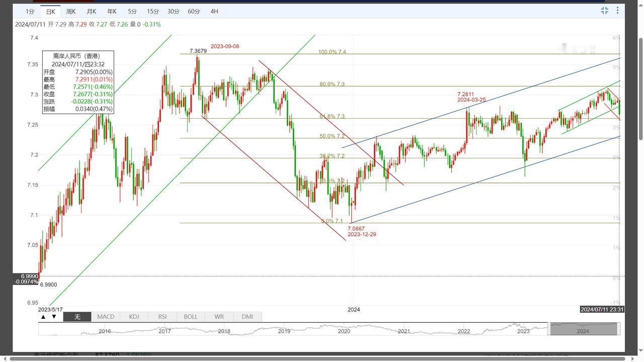Click the 7.2811 price annotation

pyautogui.click(x=465, y=94)
